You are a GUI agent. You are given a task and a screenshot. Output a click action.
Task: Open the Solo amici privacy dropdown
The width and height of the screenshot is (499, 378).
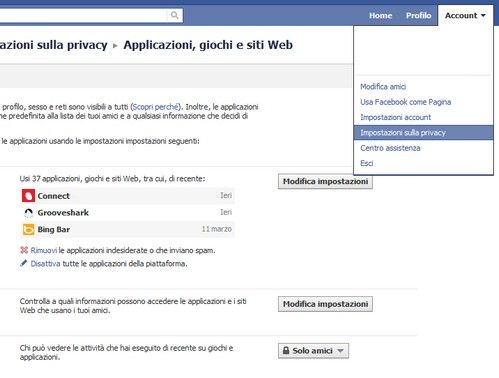point(313,351)
